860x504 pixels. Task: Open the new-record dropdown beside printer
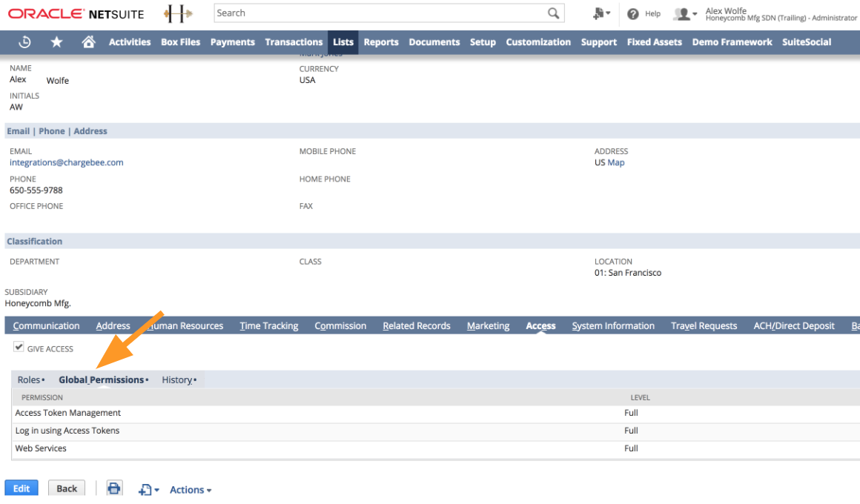point(148,490)
